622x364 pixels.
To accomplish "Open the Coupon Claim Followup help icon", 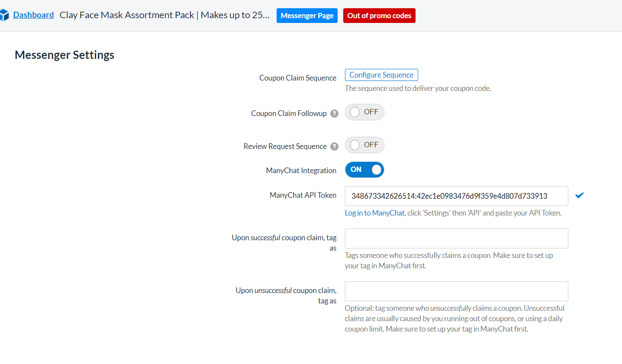I will pyautogui.click(x=334, y=113).
